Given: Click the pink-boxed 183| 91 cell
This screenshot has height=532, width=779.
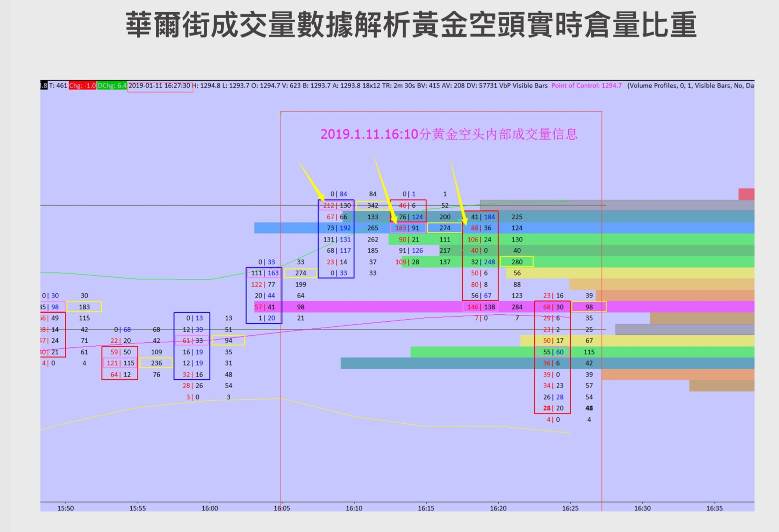Looking at the screenshot, I should (407, 228).
